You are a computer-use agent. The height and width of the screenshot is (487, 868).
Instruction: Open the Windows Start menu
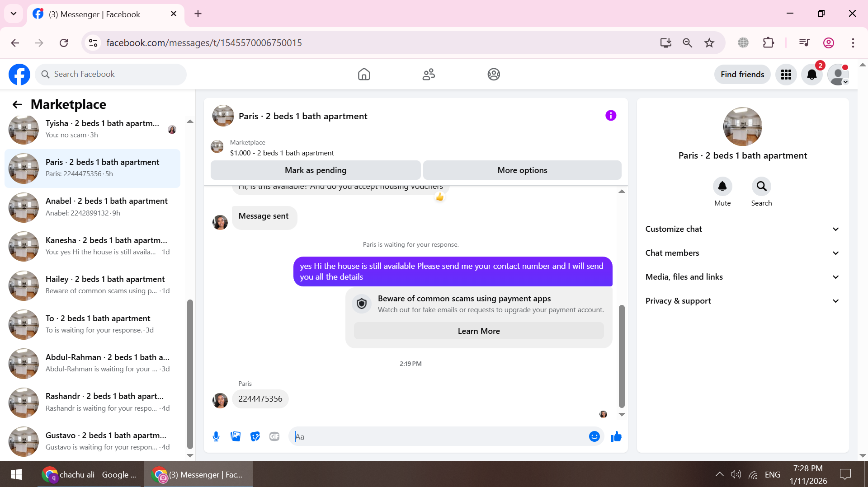tap(16, 474)
